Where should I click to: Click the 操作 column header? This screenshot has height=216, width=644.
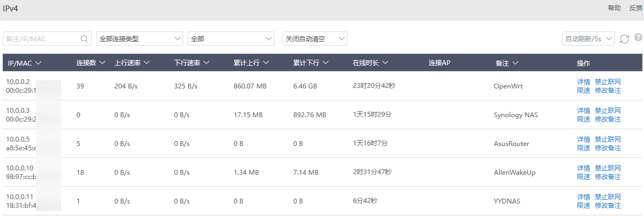pyautogui.click(x=584, y=63)
